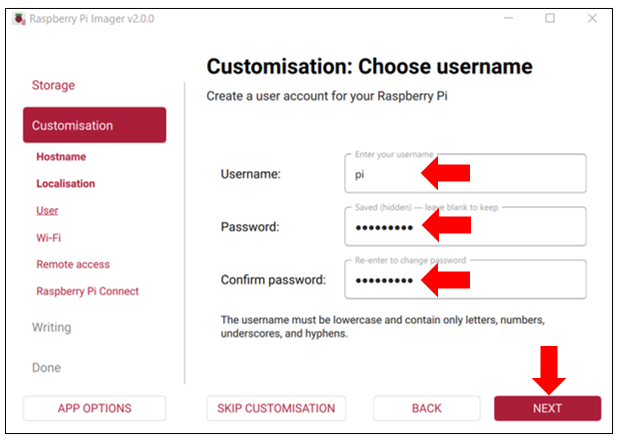
Task: Proceed with the NEXT button
Action: click(x=547, y=408)
